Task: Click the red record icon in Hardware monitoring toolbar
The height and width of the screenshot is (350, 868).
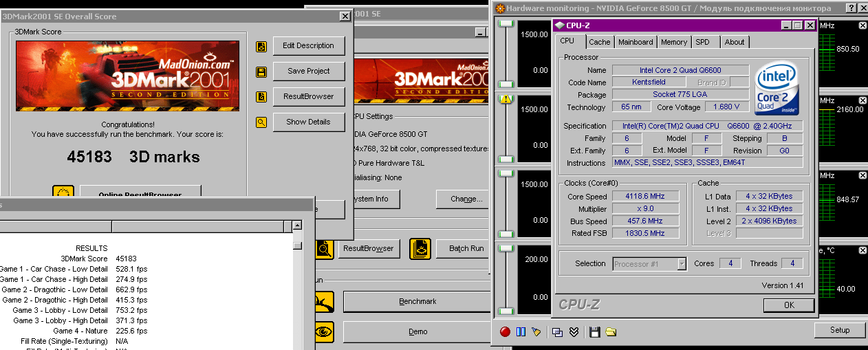Action: point(505,331)
